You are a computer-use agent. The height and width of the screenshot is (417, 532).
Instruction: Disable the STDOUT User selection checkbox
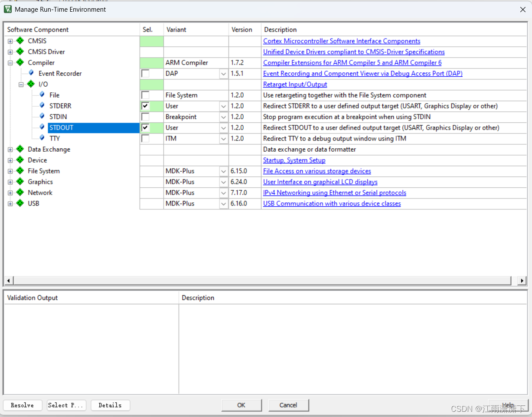[x=145, y=127]
